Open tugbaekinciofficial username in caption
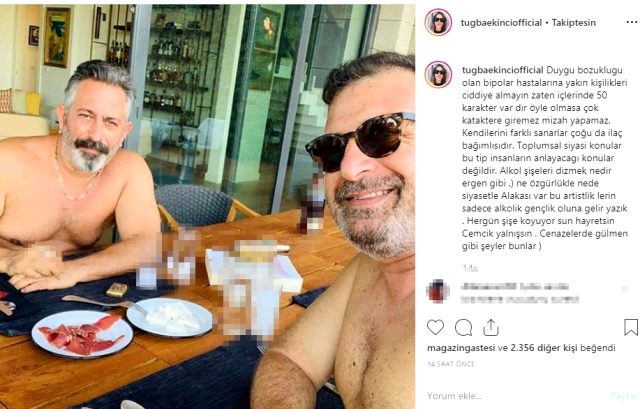640x409 pixels. point(502,70)
